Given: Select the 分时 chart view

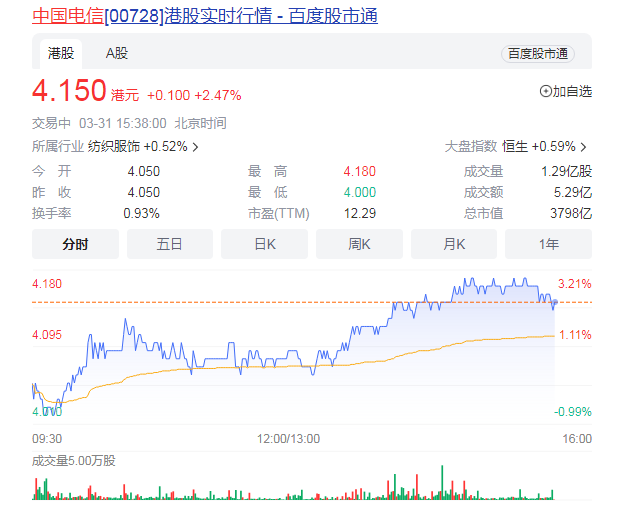Looking at the screenshot, I should coord(75,244).
